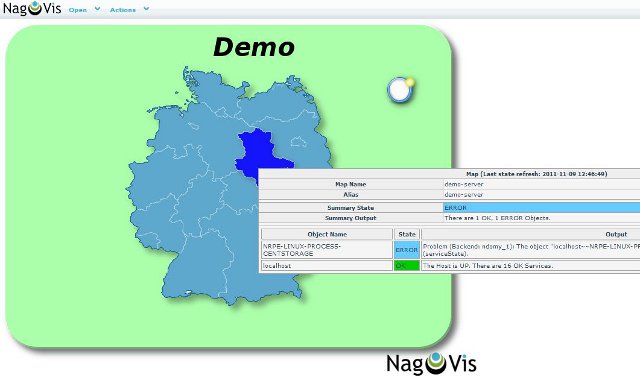
Task: Click the ERROR state cell for NRPE-LINUX-PROCESS
Action: point(407,249)
